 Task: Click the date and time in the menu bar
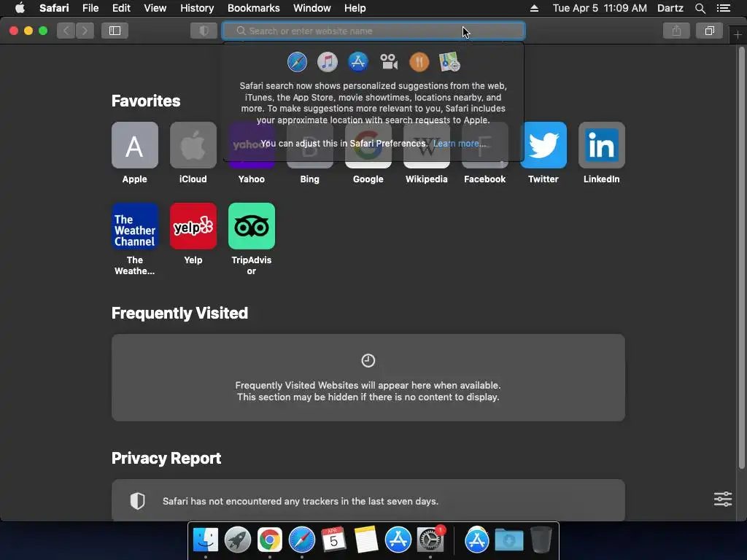coord(600,8)
